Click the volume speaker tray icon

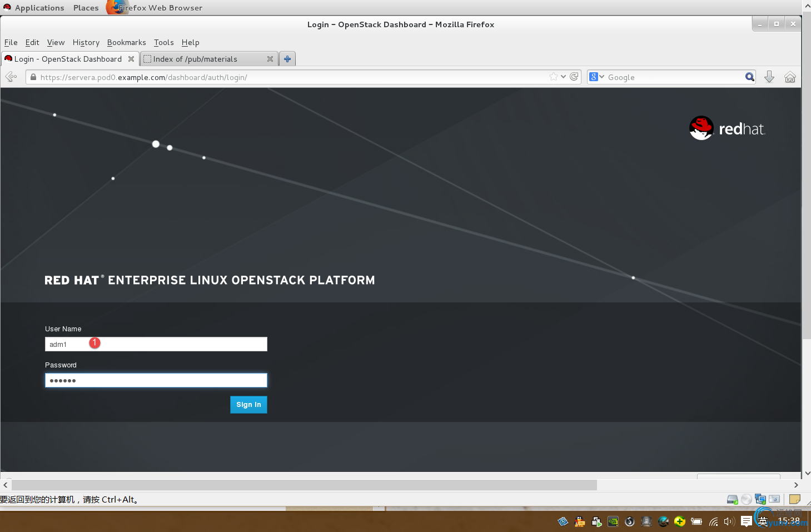coord(729,521)
